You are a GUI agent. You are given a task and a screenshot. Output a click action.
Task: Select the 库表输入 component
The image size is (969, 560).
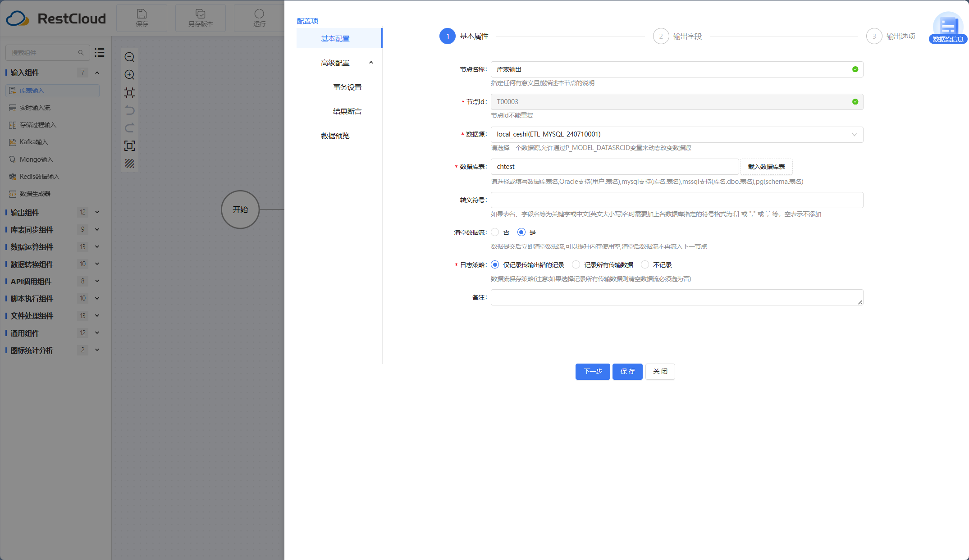[52, 91]
